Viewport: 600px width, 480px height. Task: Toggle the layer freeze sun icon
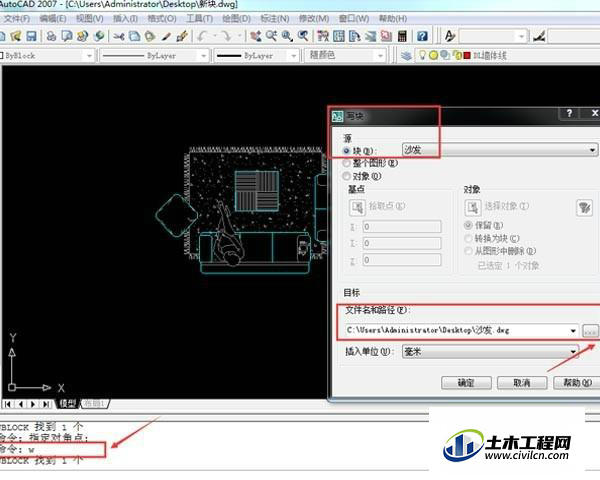(x=433, y=56)
